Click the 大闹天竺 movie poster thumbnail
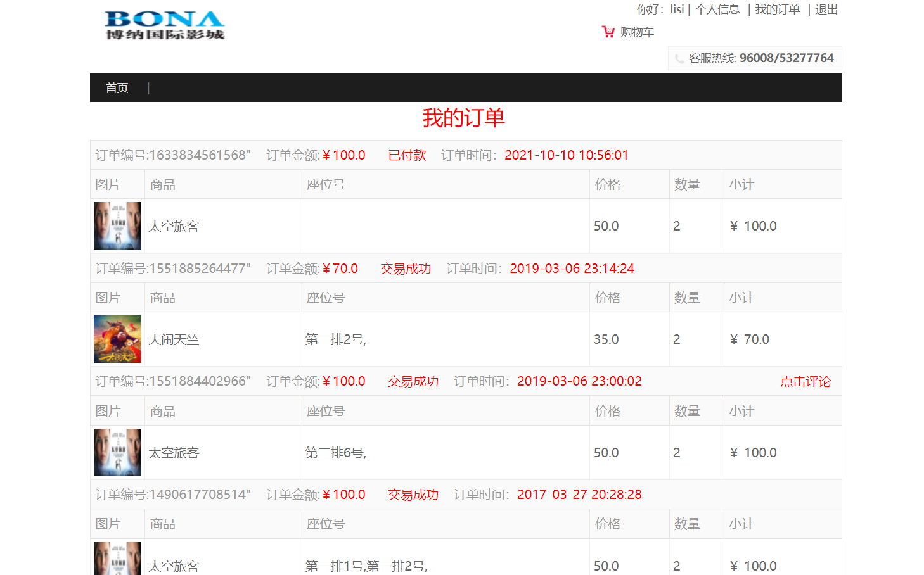924x575 pixels. tap(117, 339)
